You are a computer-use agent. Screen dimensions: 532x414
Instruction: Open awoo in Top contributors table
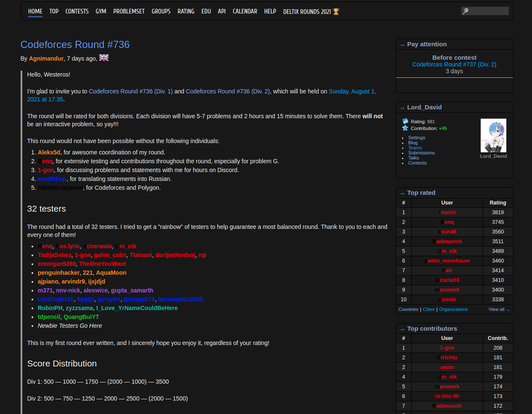(x=447, y=367)
